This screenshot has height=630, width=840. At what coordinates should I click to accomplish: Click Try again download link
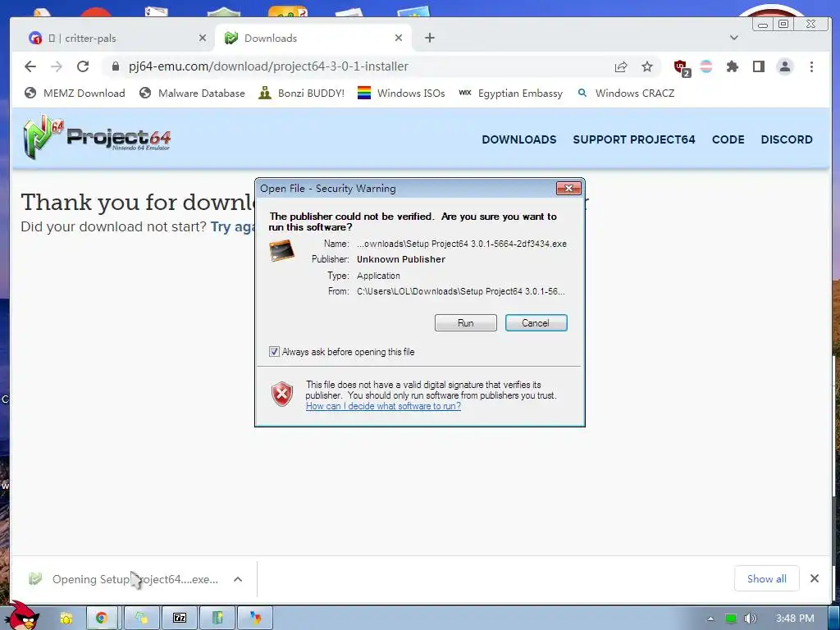pos(232,226)
